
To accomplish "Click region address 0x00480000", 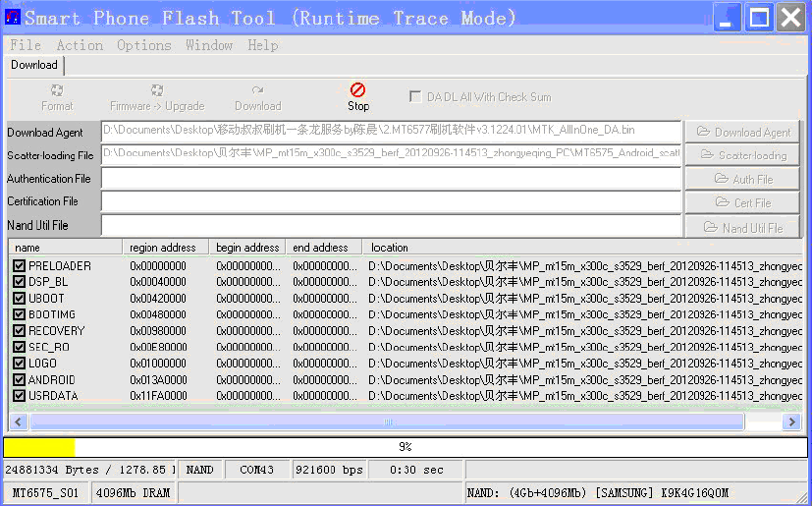I will 158,314.
